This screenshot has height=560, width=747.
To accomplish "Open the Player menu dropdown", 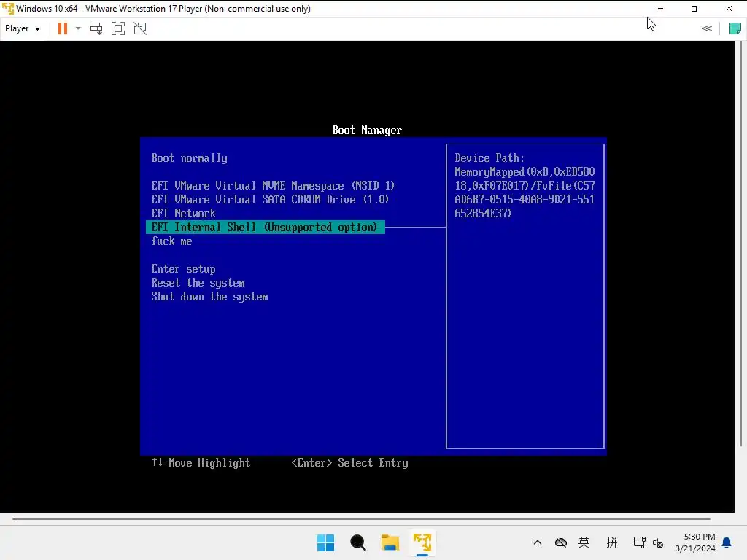I will pos(23,28).
